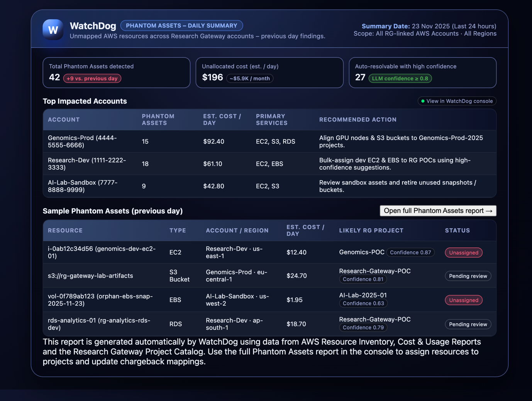Image resolution: width=532 pixels, height=401 pixels.
Task: Select Genomics-Prod (4444-5555-6666) account row
Action: [x=269, y=142]
